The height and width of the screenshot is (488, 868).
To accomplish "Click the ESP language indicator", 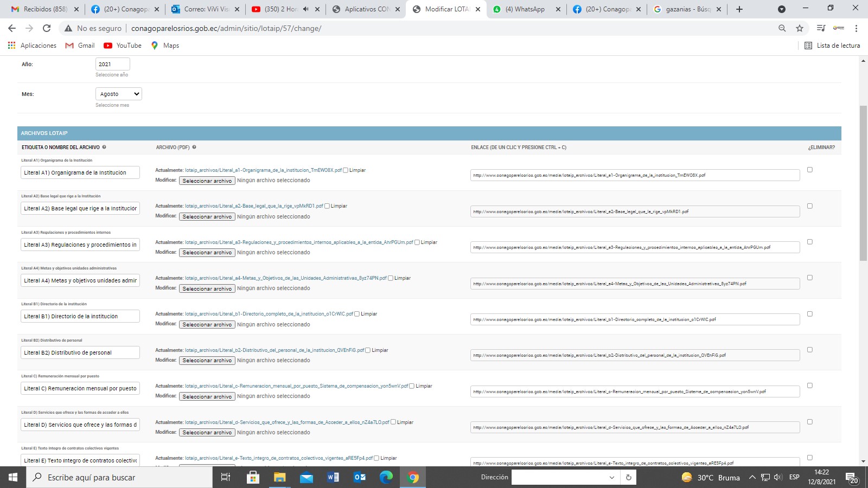I will tap(794, 477).
